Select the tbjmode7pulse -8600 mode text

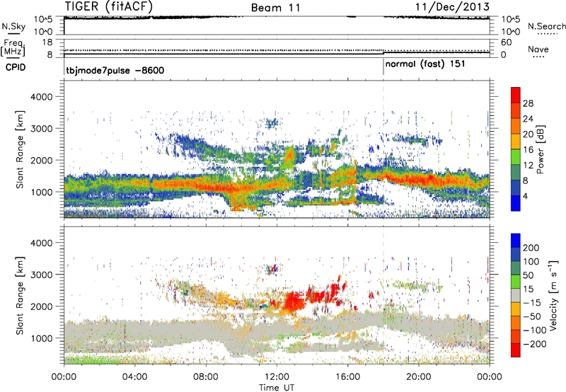[115, 70]
